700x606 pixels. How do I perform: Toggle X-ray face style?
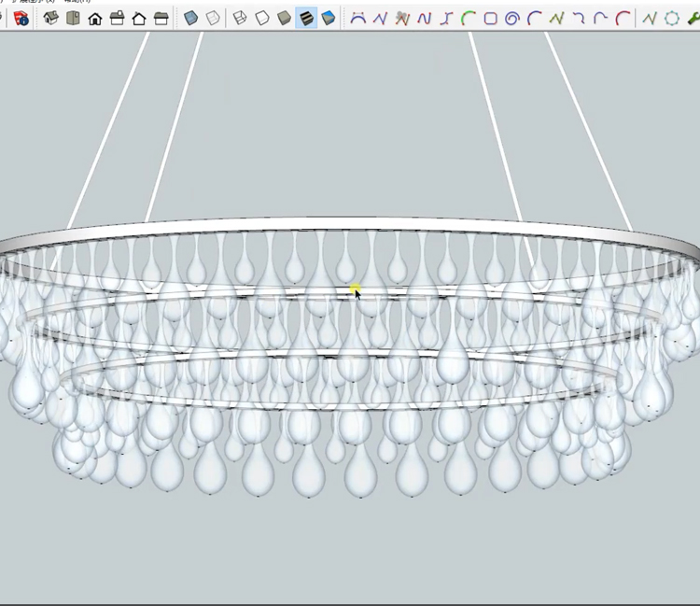click(x=191, y=19)
